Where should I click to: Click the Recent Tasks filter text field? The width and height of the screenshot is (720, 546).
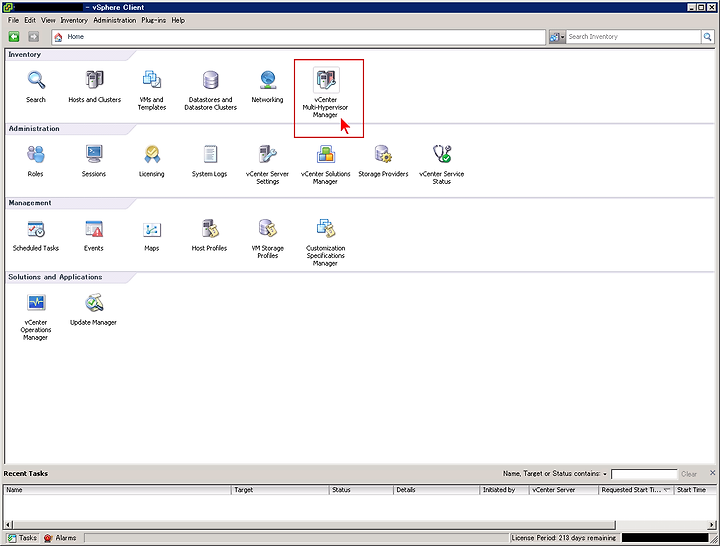tap(644, 474)
